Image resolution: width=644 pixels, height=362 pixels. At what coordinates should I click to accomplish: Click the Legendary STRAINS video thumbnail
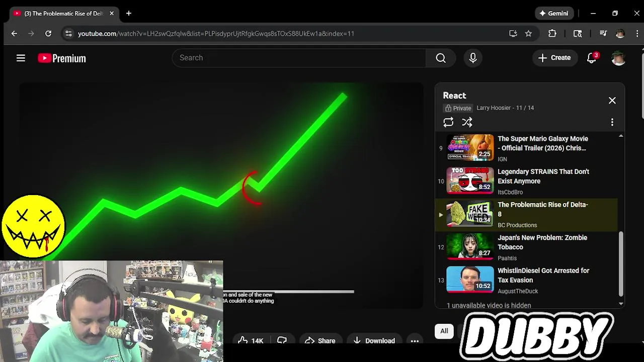(470, 180)
